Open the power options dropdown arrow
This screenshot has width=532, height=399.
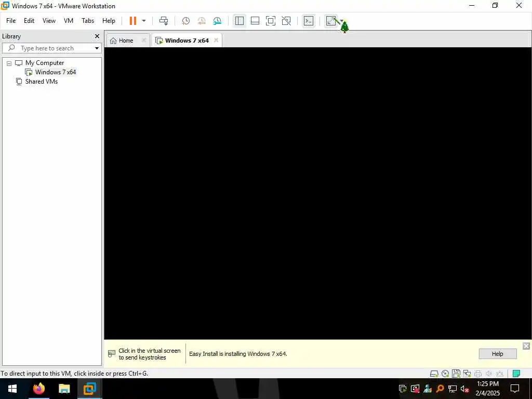(x=144, y=21)
